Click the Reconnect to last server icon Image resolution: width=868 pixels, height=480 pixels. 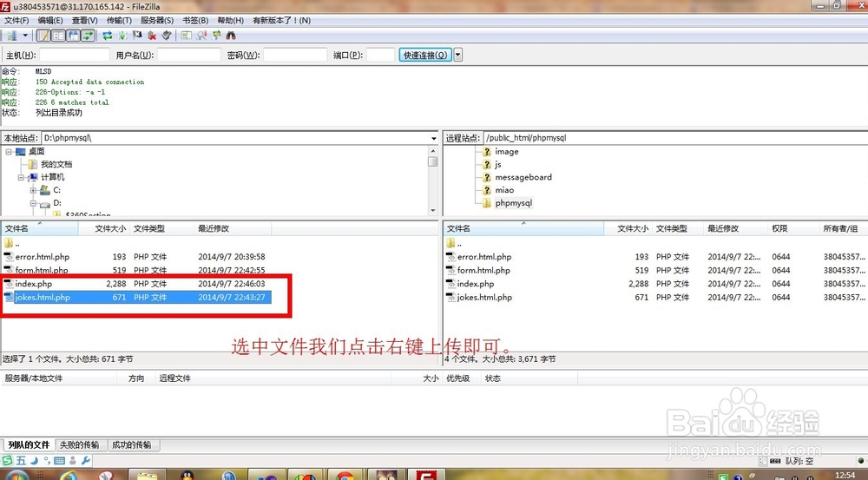tap(167, 36)
